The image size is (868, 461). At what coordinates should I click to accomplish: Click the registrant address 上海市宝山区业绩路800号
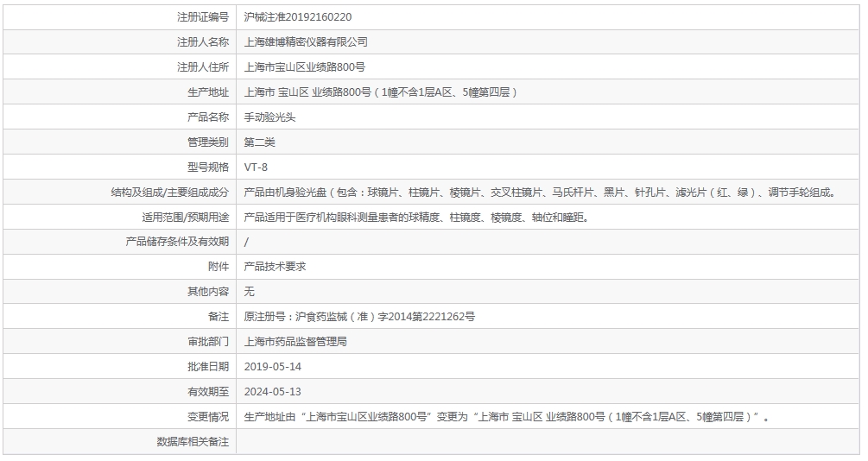coord(305,67)
